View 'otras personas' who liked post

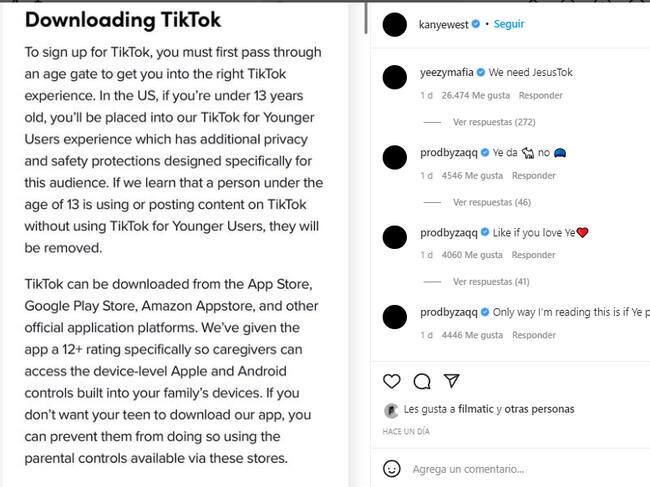coord(540,409)
